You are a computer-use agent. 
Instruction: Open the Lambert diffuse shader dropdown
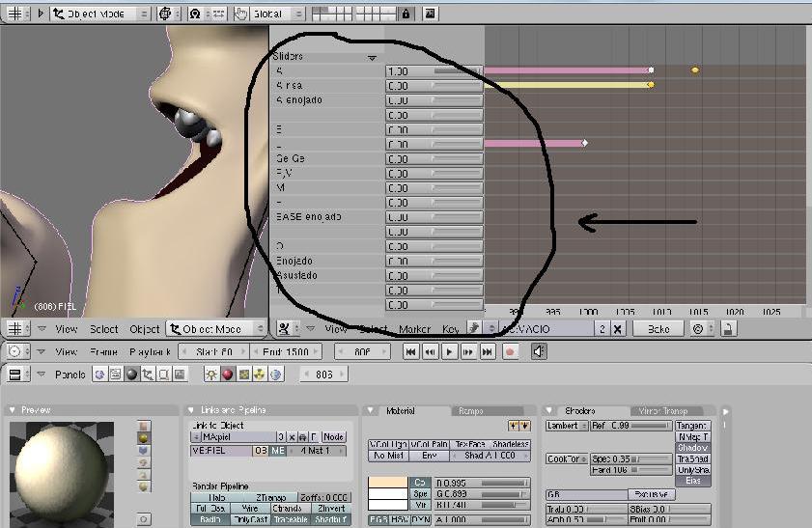(x=567, y=426)
